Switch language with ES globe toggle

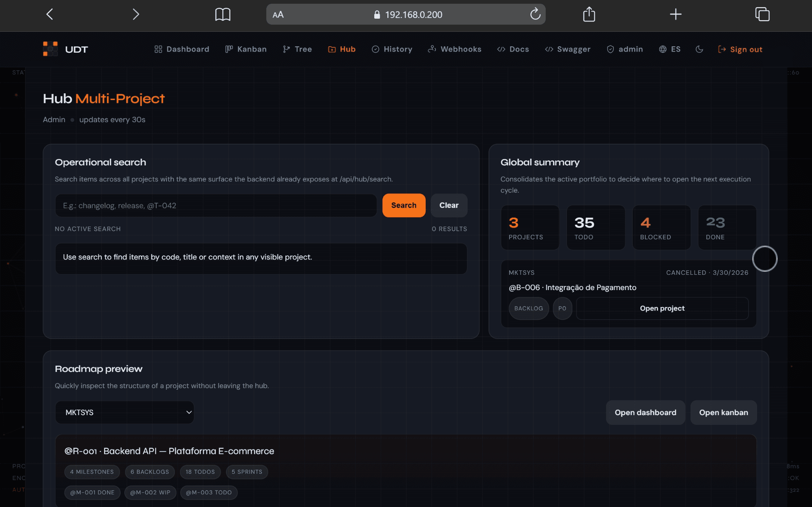coord(670,49)
